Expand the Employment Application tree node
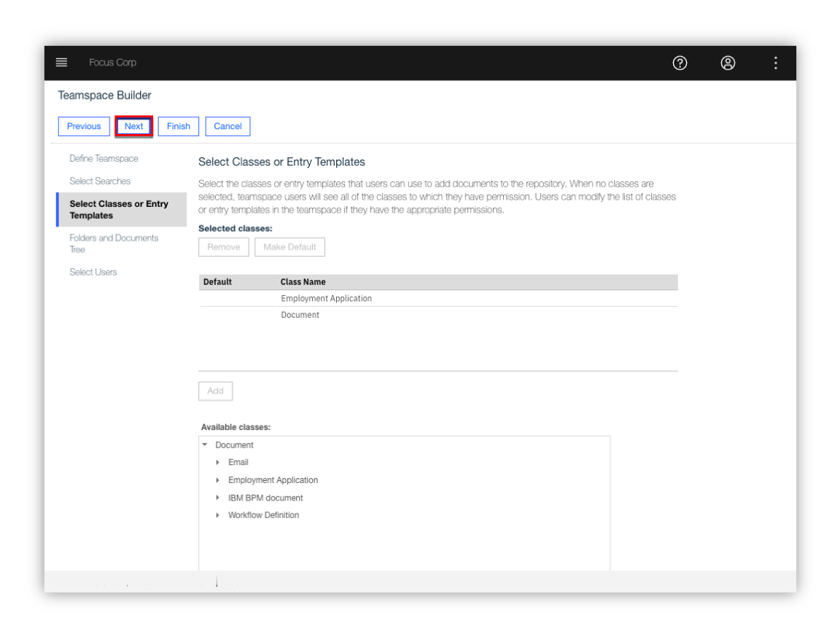Screen dimensions: 840x639 pos(217,480)
